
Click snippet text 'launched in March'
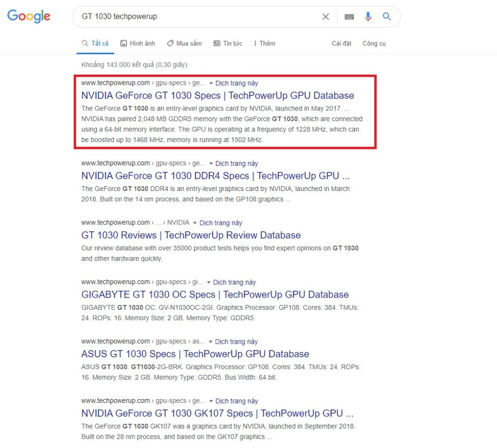coord(322,189)
